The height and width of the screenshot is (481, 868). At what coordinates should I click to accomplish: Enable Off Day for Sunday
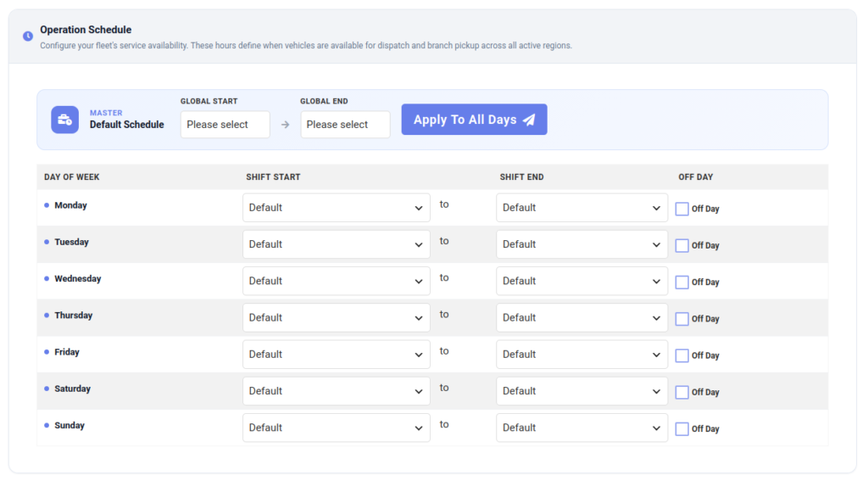(682, 428)
